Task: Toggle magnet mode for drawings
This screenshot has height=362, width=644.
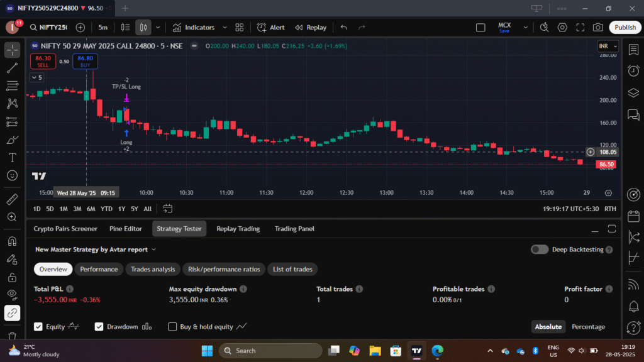Action: (x=13, y=241)
